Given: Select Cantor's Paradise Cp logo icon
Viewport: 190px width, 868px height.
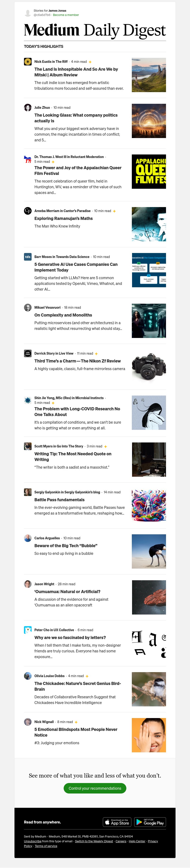Looking at the screenshot, I should click(28, 211).
